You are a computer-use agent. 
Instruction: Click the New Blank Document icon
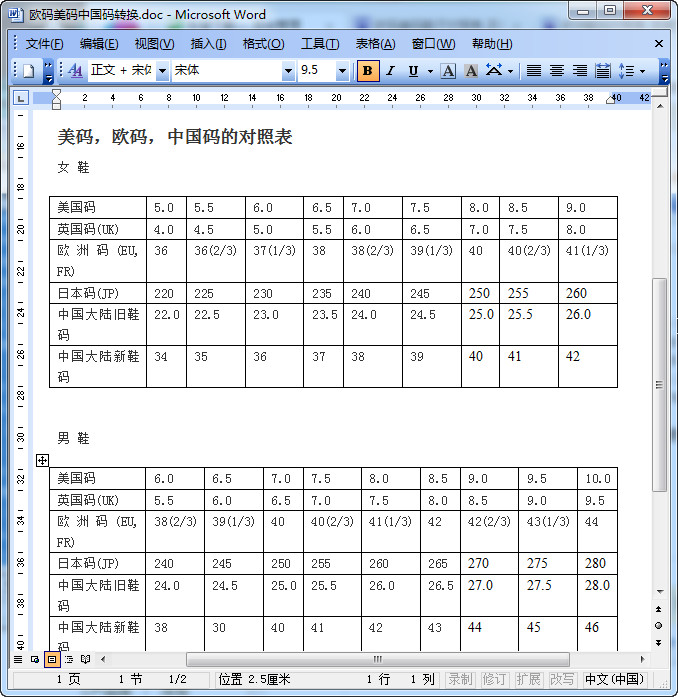click(29, 71)
